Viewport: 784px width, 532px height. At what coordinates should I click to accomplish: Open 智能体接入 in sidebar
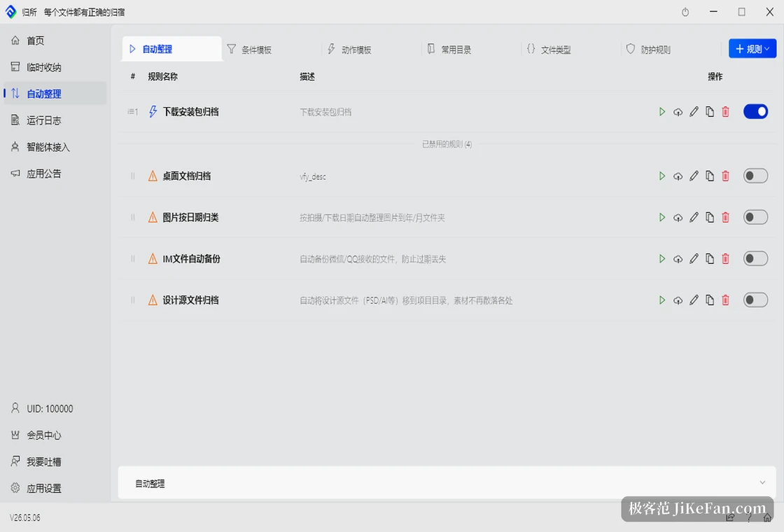pos(55,147)
